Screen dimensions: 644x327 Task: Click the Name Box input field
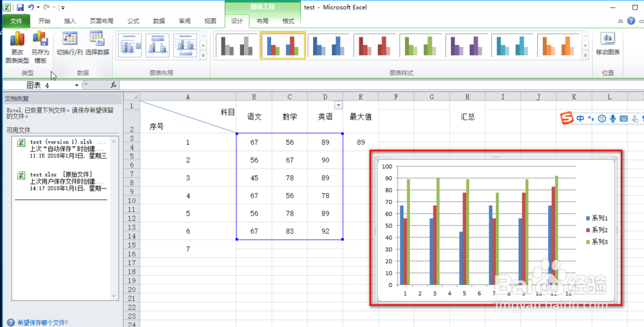tap(39, 86)
